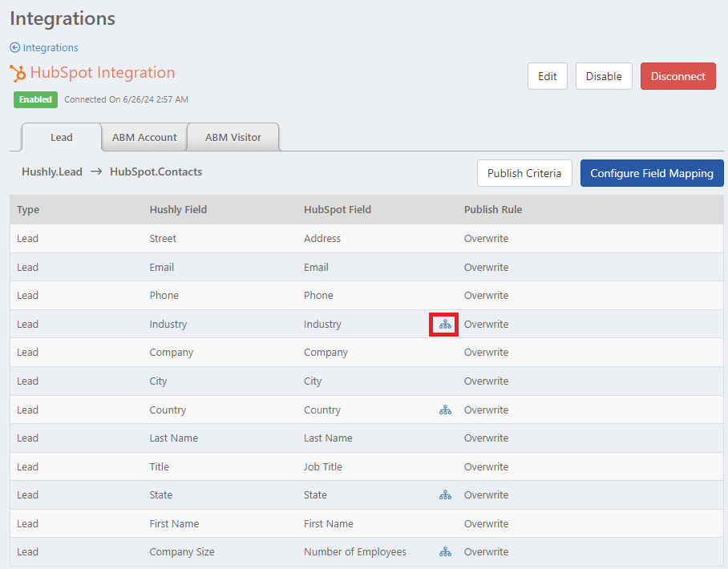Click the HubSpot Field column header
728x569 pixels.
337,210
